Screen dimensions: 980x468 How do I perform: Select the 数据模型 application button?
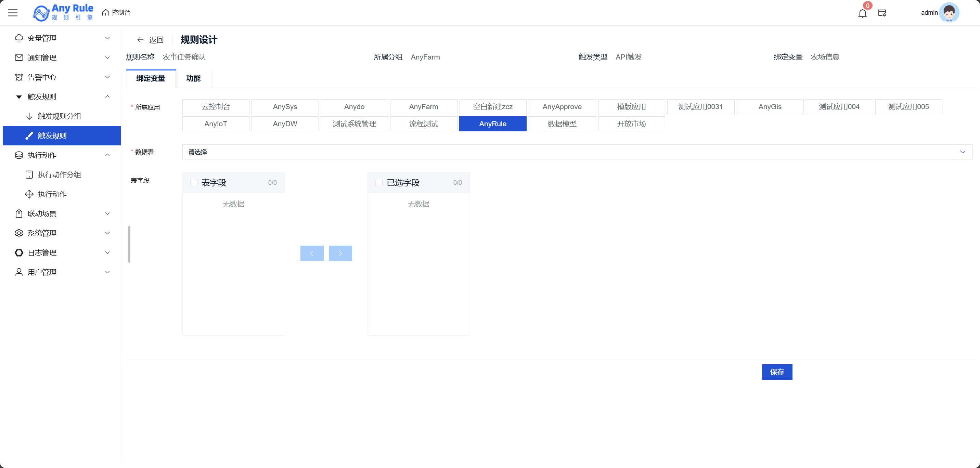click(562, 124)
